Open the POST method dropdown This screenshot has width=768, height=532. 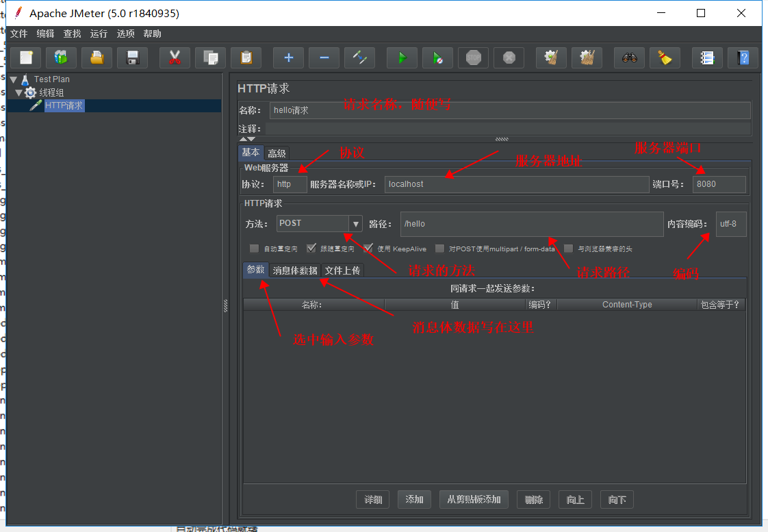point(355,224)
